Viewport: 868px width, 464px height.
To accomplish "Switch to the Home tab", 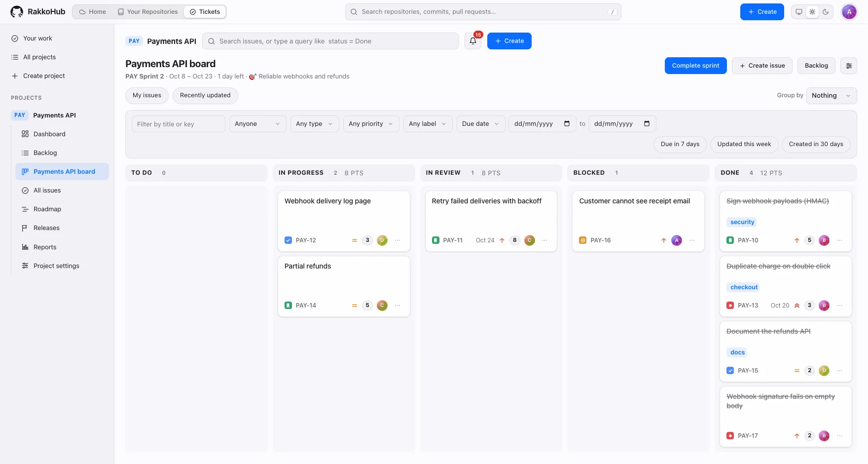I will (x=92, y=12).
